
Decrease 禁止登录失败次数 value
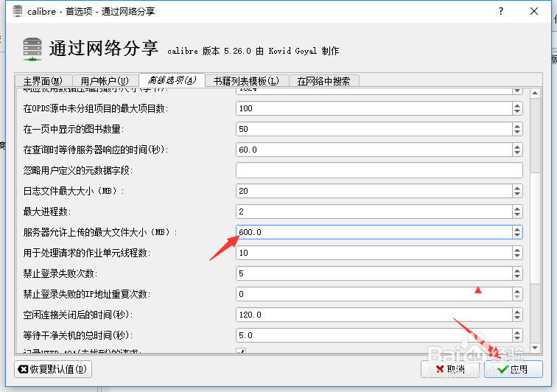(517, 276)
